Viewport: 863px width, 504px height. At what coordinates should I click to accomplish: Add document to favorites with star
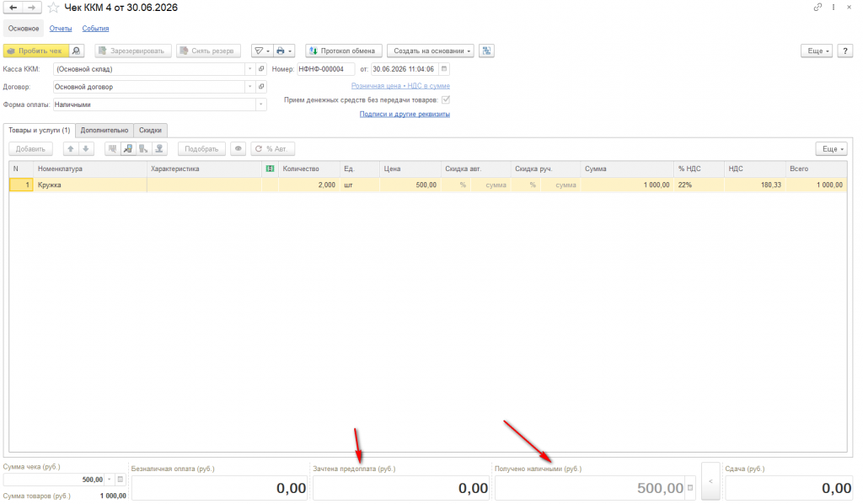pyautogui.click(x=53, y=8)
